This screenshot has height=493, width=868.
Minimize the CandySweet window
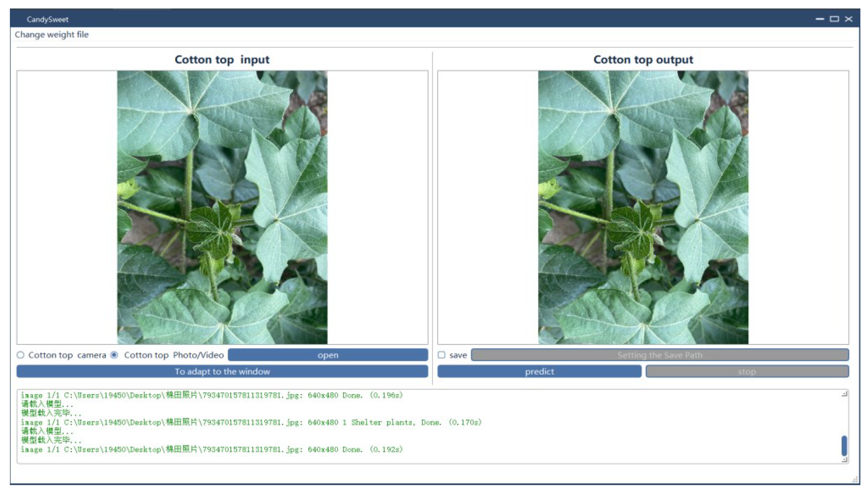click(x=820, y=19)
